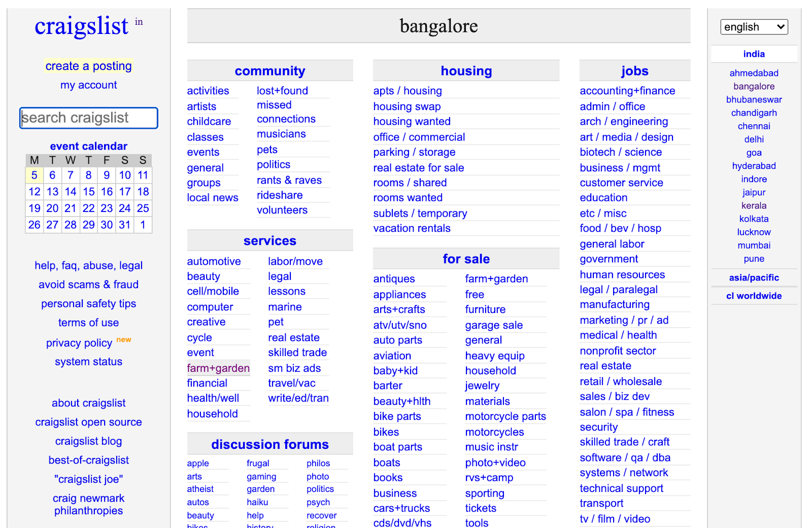Select day 5 in the event calendar
This screenshot has height=528, width=812.
coord(34,175)
